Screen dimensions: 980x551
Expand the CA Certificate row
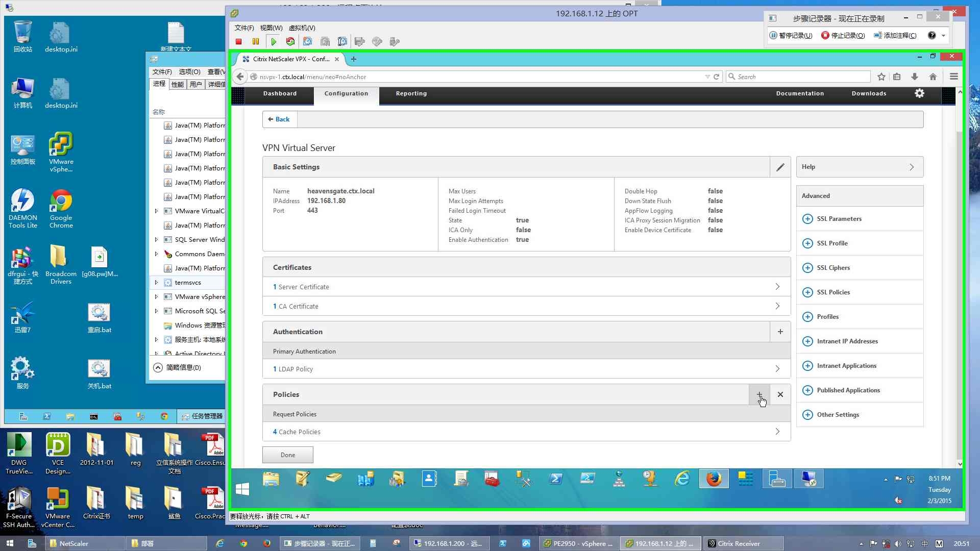click(526, 306)
